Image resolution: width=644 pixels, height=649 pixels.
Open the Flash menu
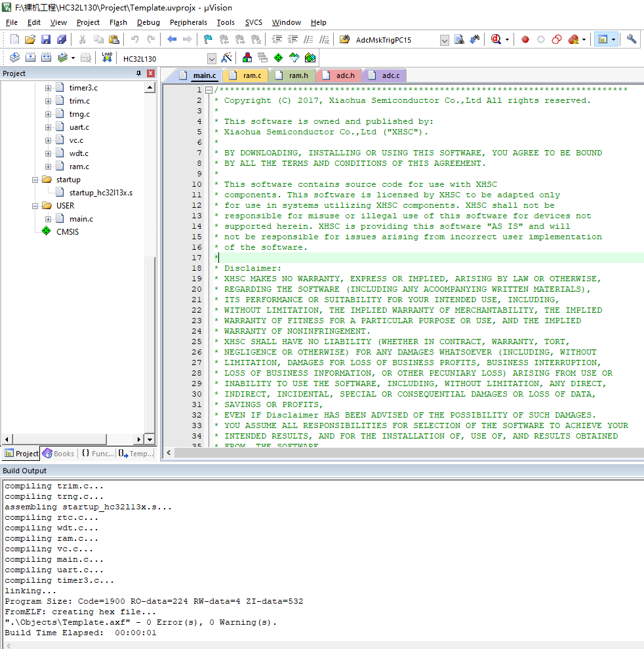[x=118, y=22]
